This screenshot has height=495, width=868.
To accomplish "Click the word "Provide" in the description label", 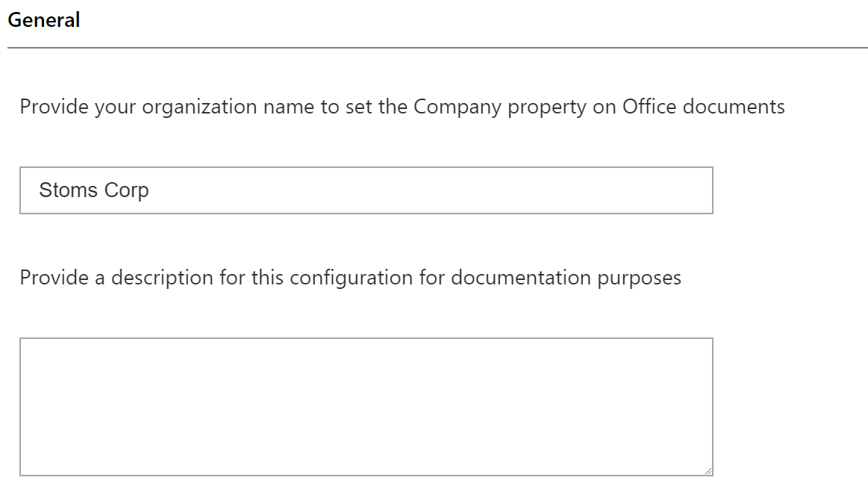I will tap(54, 278).
